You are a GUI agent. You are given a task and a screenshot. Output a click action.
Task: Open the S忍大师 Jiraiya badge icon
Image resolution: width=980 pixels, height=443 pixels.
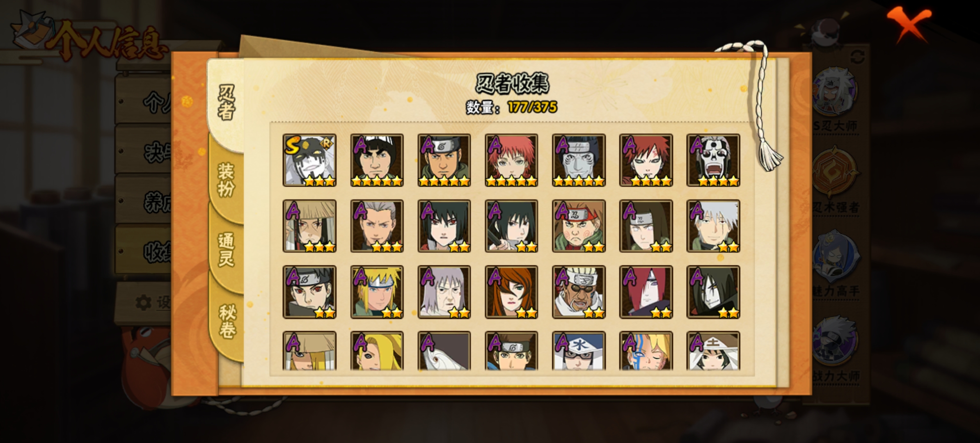(835, 93)
